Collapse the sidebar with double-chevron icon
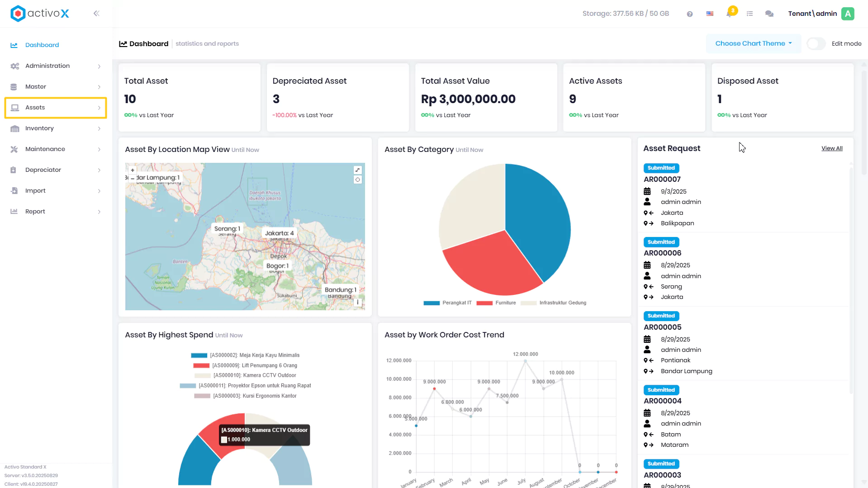 [x=96, y=14]
